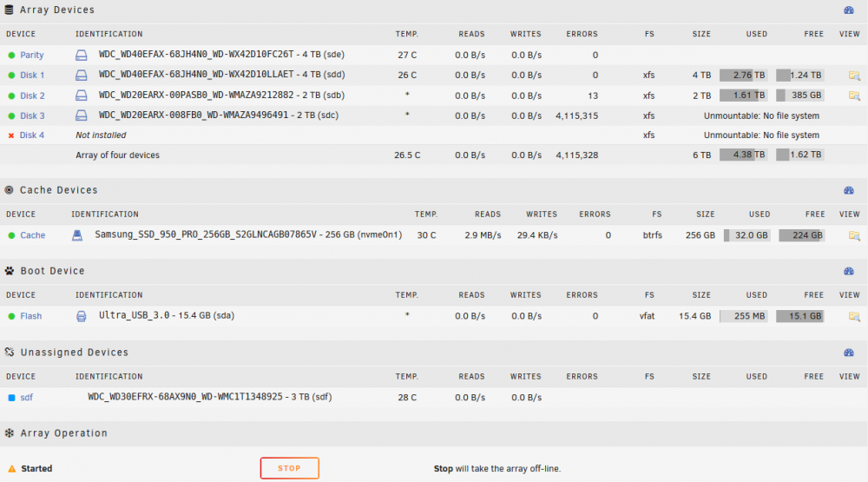Toggle Boot Device view via gauge icon
Image resolution: width=868 pixels, height=482 pixels.
click(849, 271)
